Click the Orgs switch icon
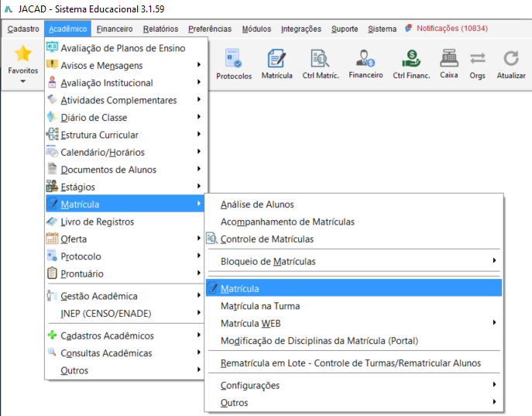532x416 pixels. [477, 58]
